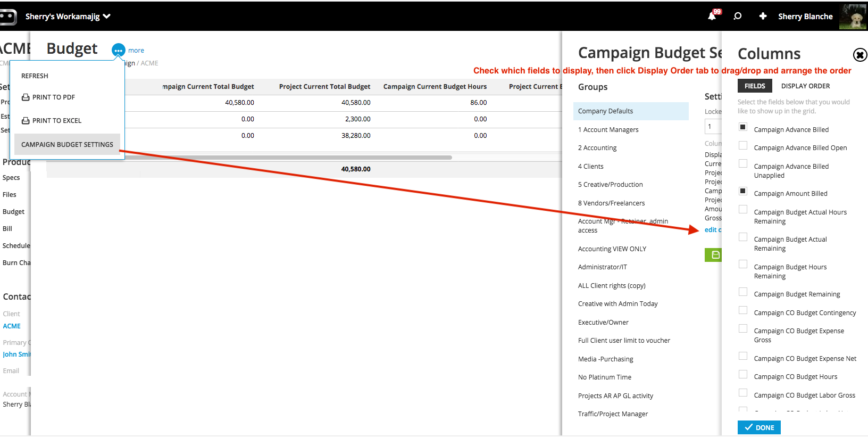Image resolution: width=868 pixels, height=437 pixels.
Task: Open Specs in left sidebar
Action: click(x=11, y=178)
